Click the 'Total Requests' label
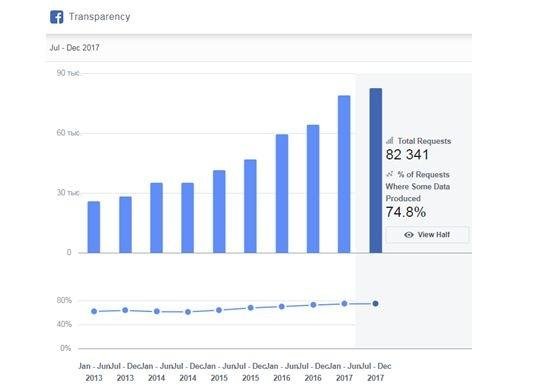 (424, 141)
